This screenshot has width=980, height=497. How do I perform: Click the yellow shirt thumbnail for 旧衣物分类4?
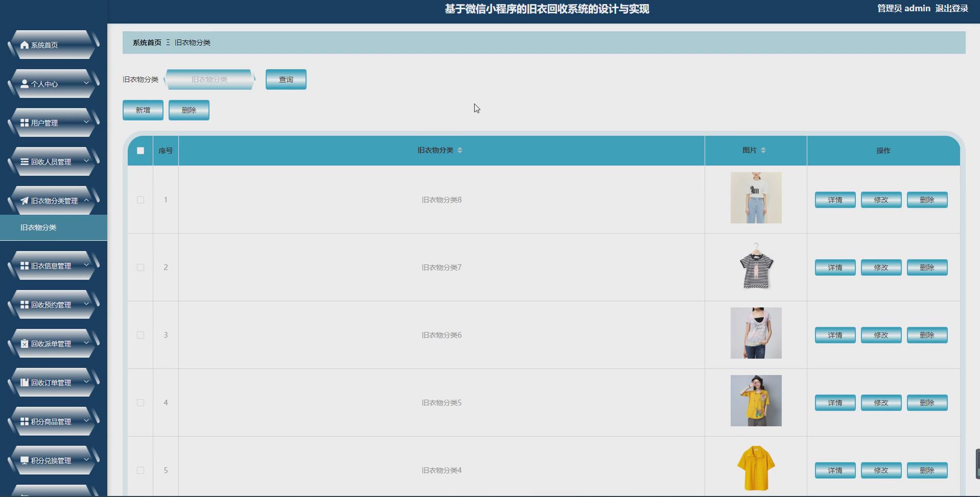(756, 467)
